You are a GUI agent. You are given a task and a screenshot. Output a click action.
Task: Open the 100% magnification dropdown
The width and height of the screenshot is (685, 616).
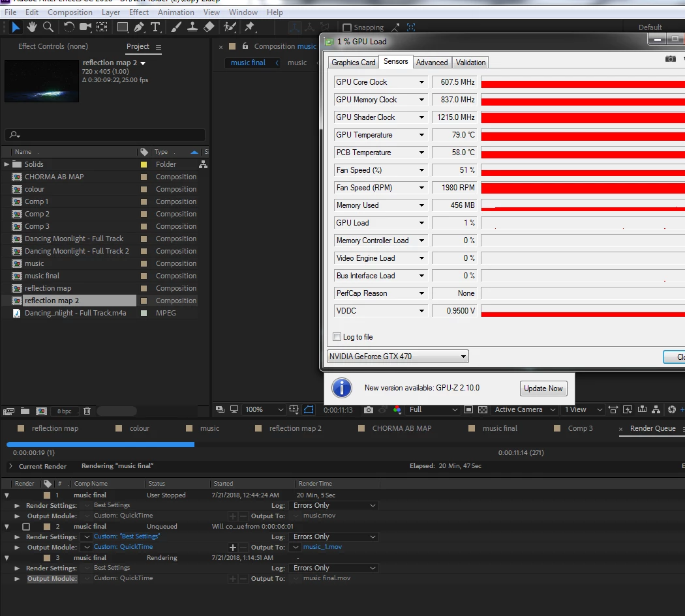click(x=264, y=409)
